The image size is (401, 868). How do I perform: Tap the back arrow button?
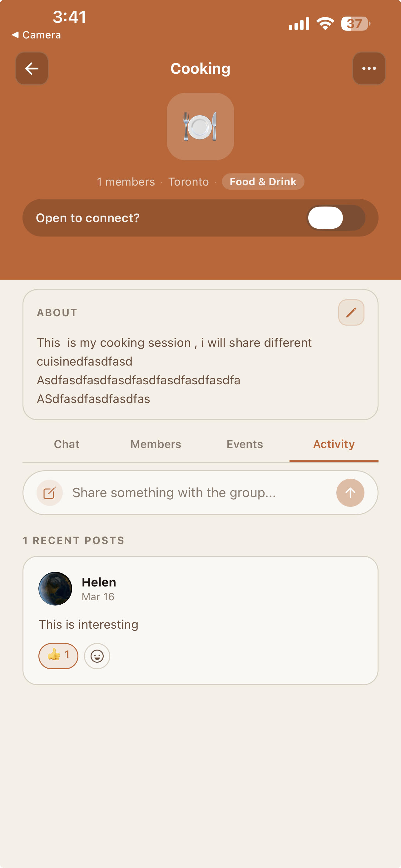pyautogui.click(x=32, y=68)
